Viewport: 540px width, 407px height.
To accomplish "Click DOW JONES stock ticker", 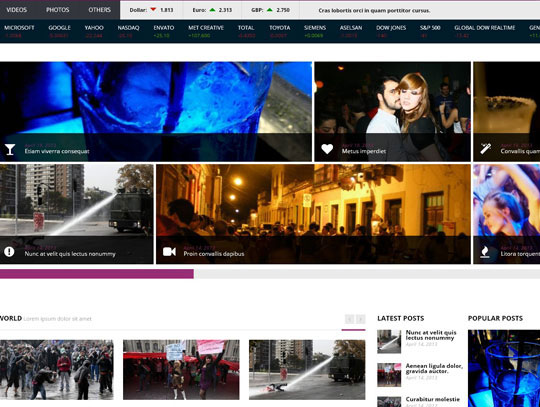I will point(391,31).
